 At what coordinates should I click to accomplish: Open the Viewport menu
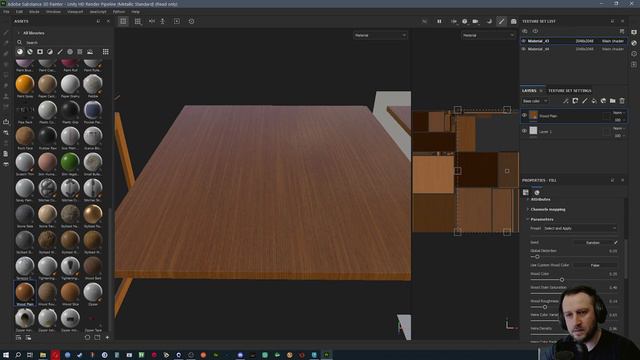point(75,12)
